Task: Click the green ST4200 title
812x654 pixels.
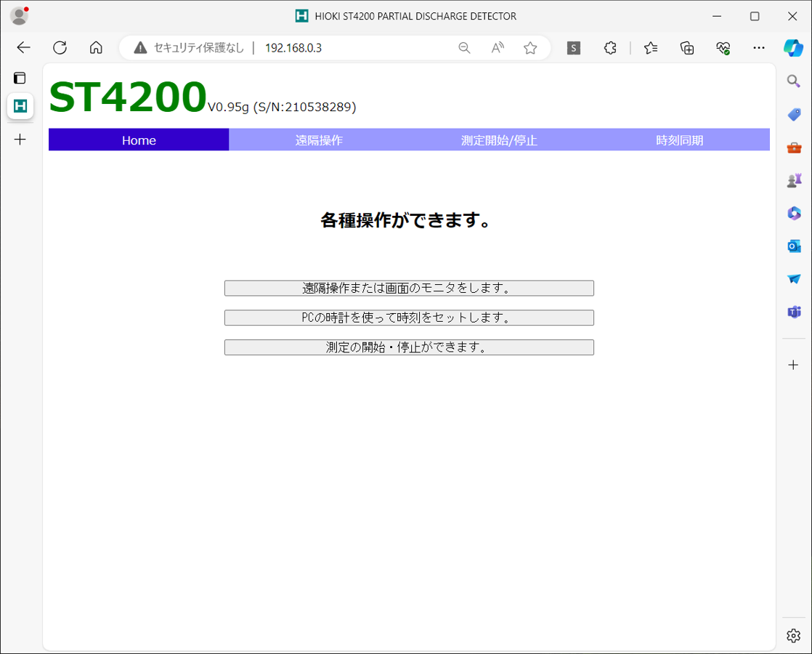Action: pyautogui.click(x=127, y=97)
